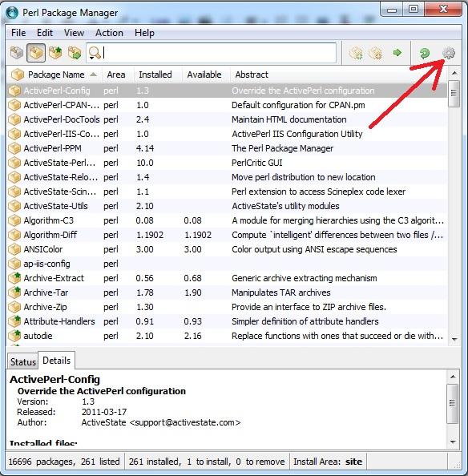
Task: Click the green run marked actions arrow
Action: 397,53
